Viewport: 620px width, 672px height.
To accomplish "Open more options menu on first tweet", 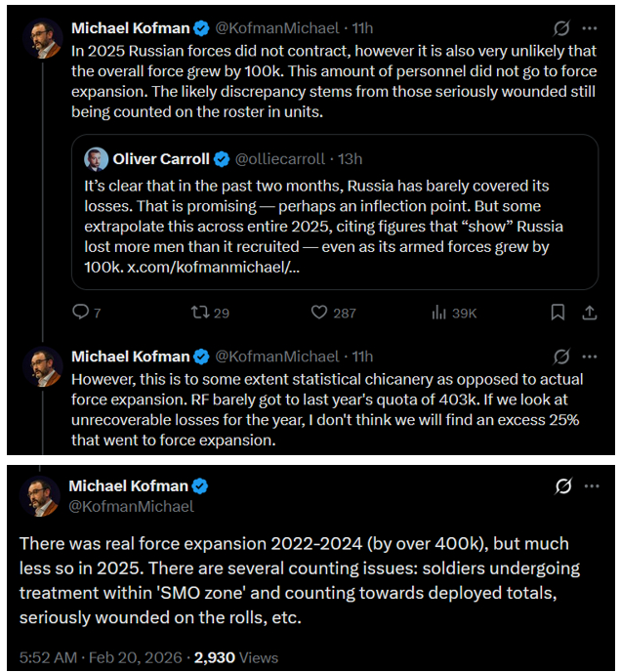I will [590, 28].
